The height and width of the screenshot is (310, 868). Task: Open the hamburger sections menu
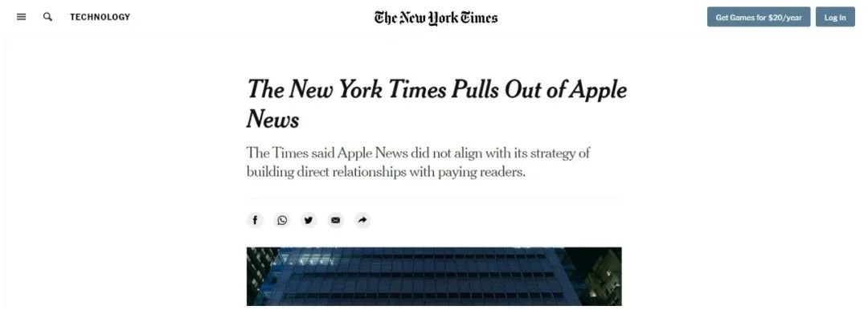click(x=22, y=17)
